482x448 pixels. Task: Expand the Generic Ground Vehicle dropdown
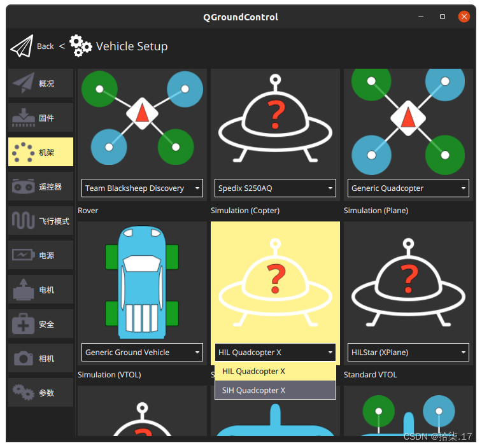(x=143, y=352)
